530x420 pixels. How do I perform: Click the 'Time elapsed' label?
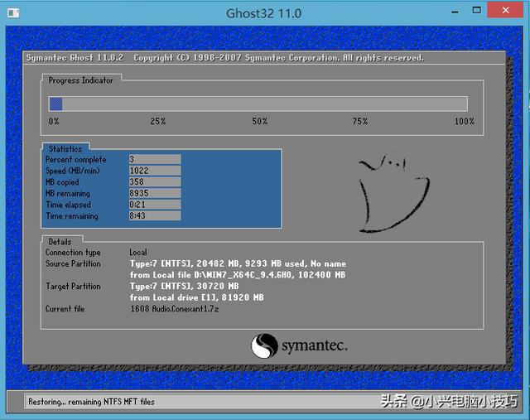tap(68, 205)
